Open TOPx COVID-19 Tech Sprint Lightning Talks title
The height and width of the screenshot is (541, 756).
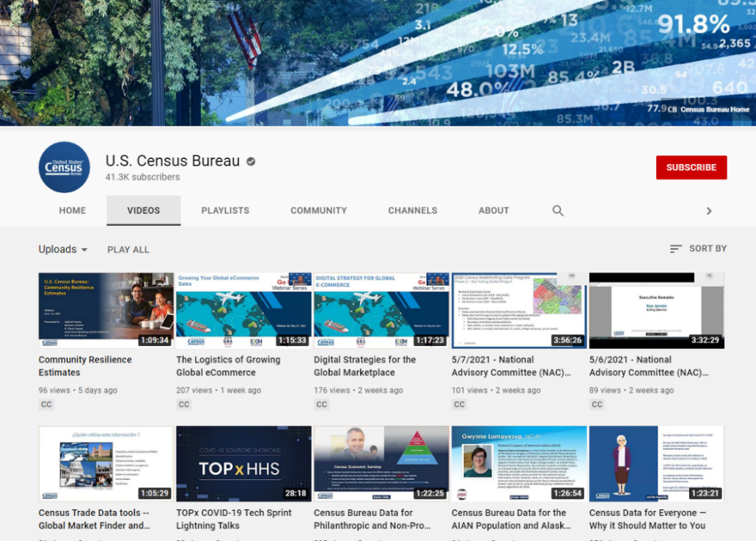[x=234, y=519]
